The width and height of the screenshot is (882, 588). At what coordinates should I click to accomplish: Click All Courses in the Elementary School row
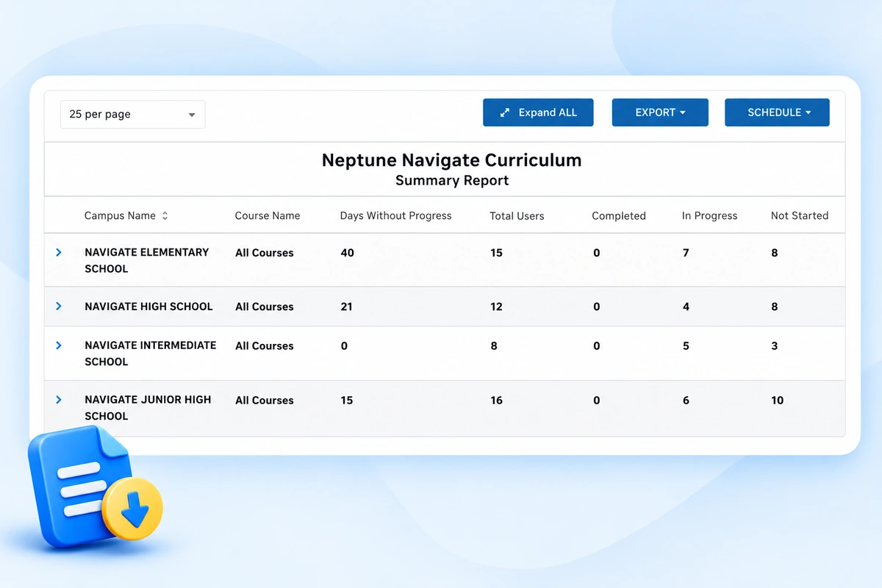point(264,253)
